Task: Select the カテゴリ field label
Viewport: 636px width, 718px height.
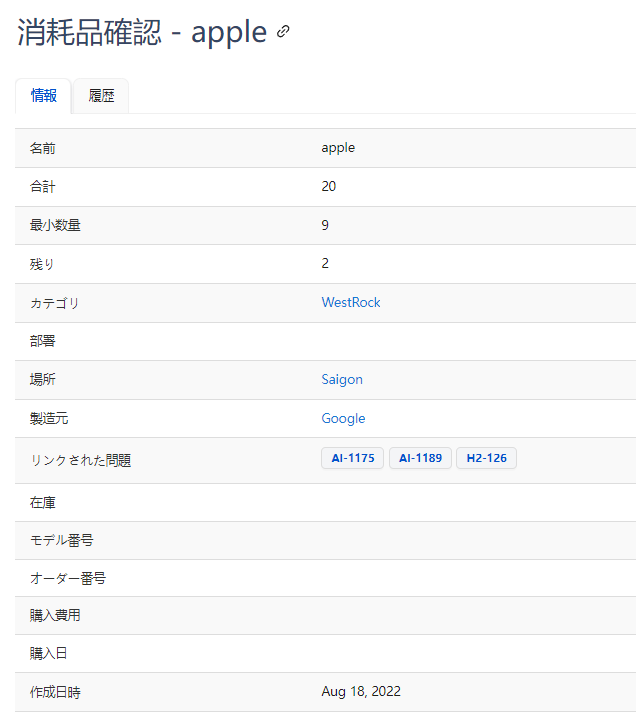Action: coord(54,303)
